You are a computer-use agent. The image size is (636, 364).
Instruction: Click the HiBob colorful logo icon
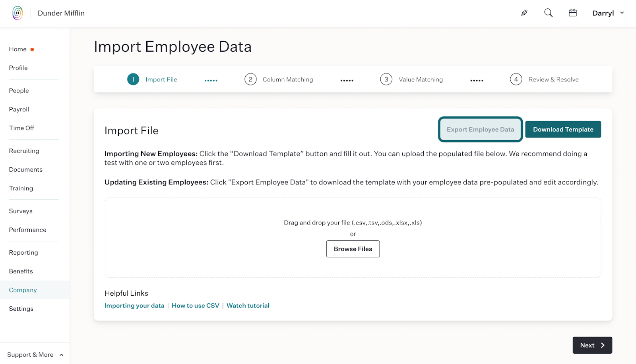pos(17,13)
